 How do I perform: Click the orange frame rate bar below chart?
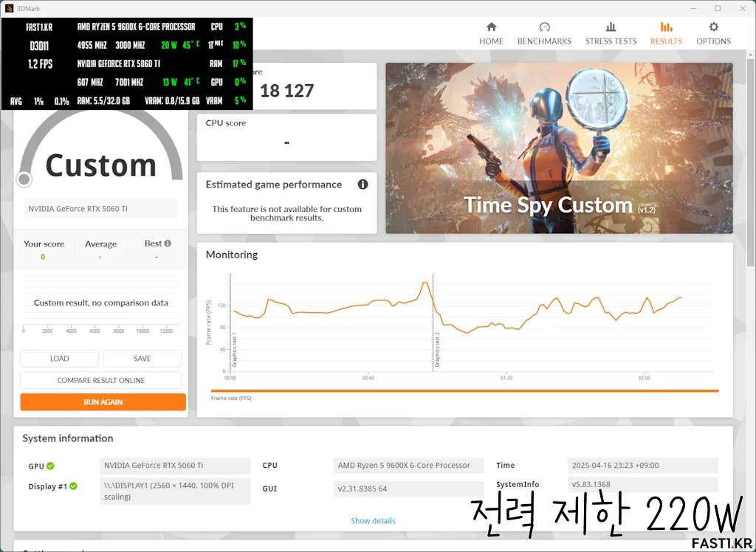[x=465, y=391]
